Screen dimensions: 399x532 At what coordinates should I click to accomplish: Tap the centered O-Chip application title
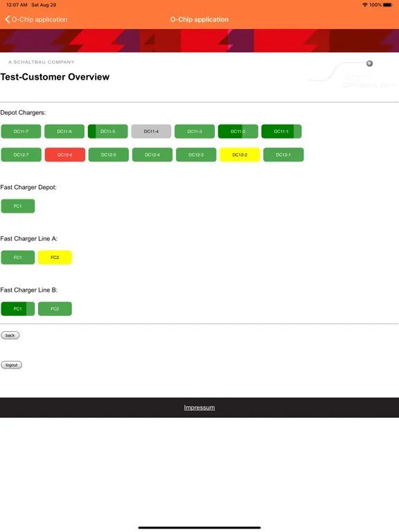click(199, 19)
